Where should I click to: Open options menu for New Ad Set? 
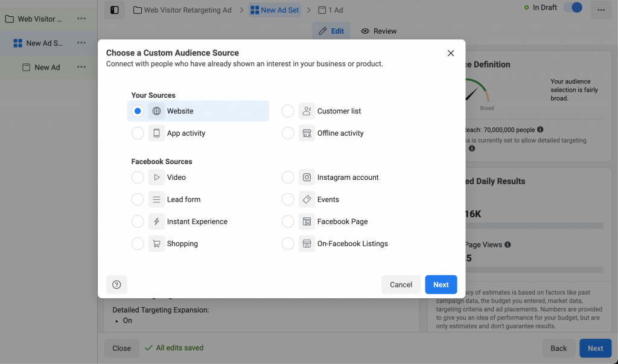coord(81,43)
